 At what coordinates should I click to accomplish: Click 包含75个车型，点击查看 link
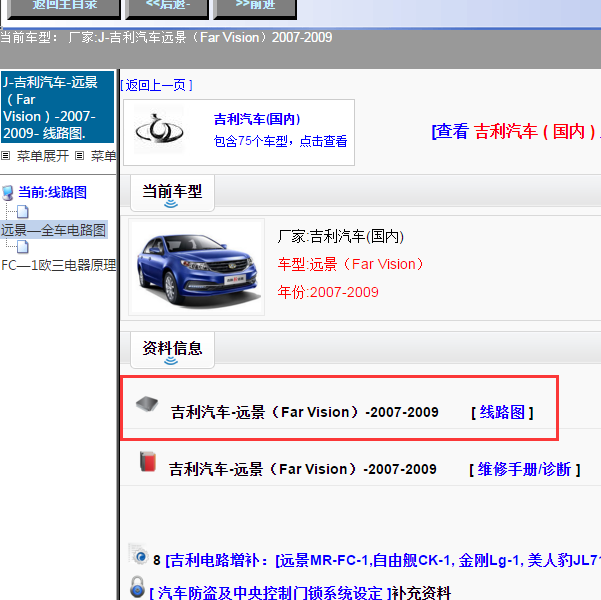tap(280, 141)
